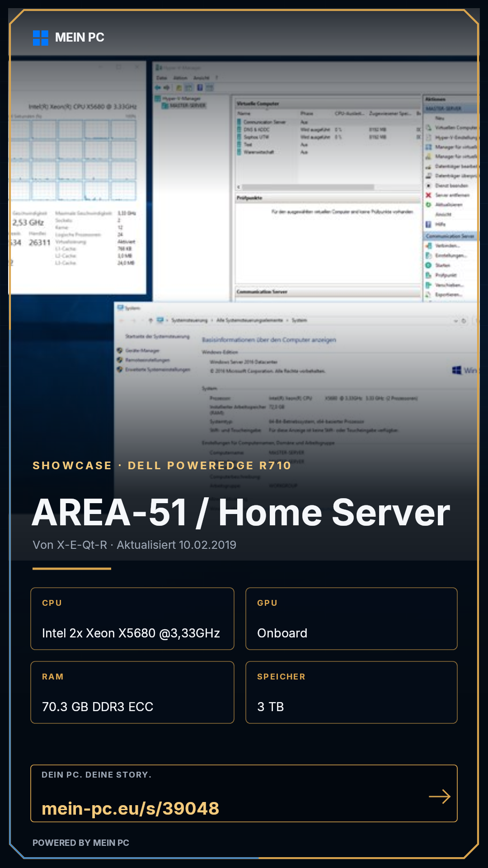
Task: Open the Datei menu in Hyper-V Manager
Action: 162,78
